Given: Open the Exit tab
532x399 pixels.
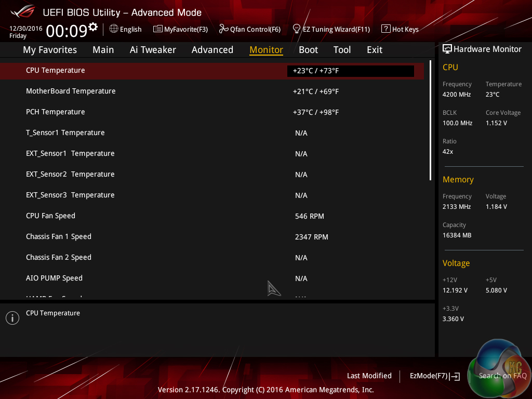Looking at the screenshot, I should click(x=375, y=50).
